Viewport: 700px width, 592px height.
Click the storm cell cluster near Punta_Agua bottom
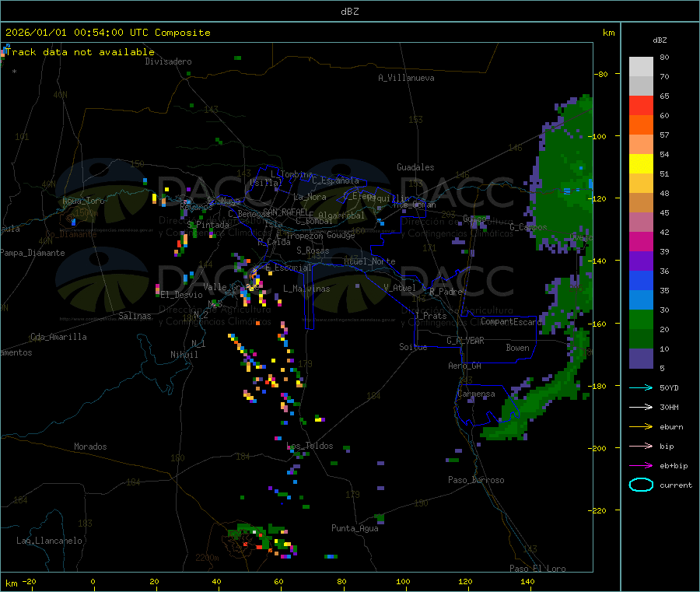tap(263, 540)
